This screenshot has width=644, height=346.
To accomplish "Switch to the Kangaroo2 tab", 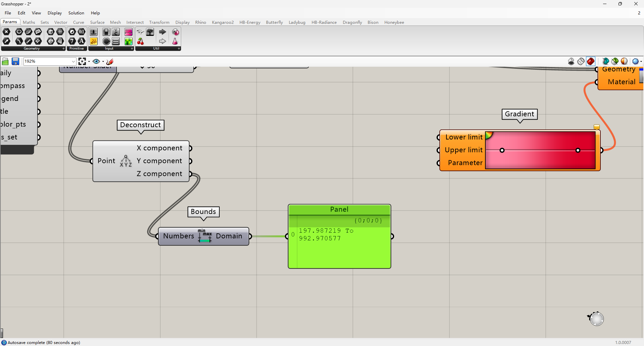I will [223, 22].
